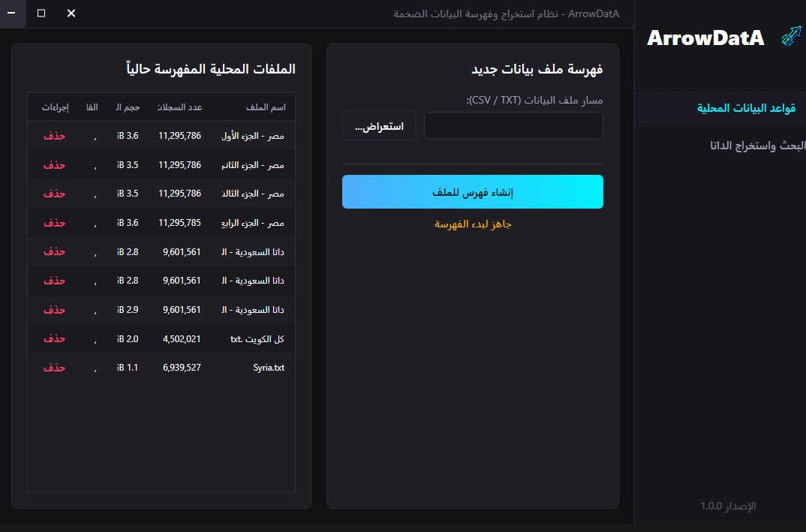This screenshot has width=806, height=532.
Task: Minimize the ArrowDatA window
Action: tap(11, 14)
